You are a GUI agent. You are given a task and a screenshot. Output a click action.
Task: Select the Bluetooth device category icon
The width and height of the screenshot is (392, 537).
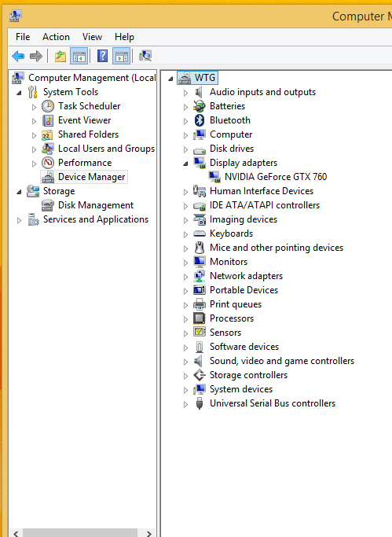pos(200,120)
